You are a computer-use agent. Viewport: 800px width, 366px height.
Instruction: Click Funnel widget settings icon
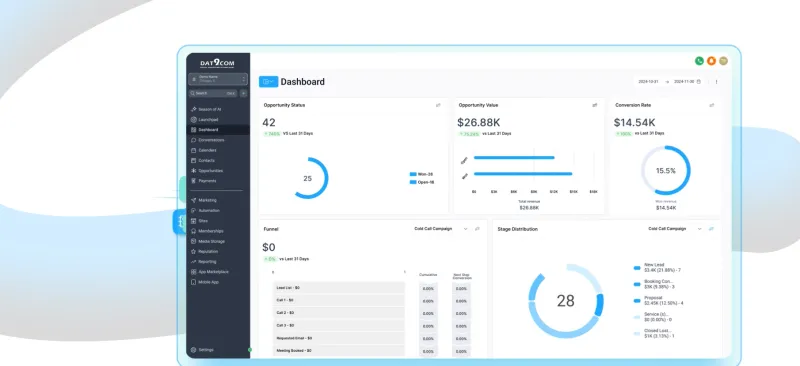[477, 229]
